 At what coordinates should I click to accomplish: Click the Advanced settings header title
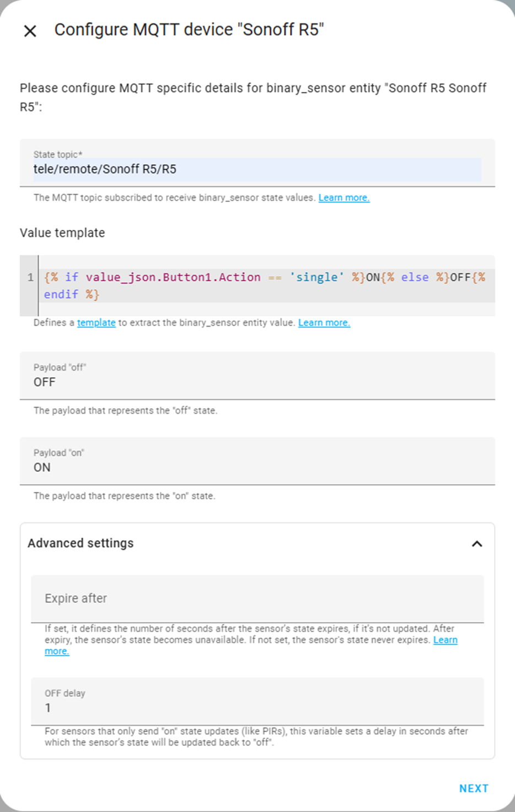tap(81, 543)
